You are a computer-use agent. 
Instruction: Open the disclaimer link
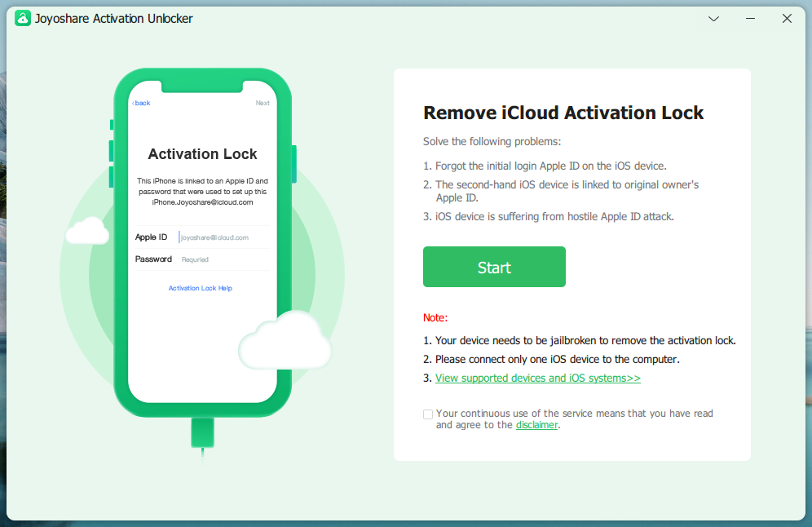tap(537, 425)
